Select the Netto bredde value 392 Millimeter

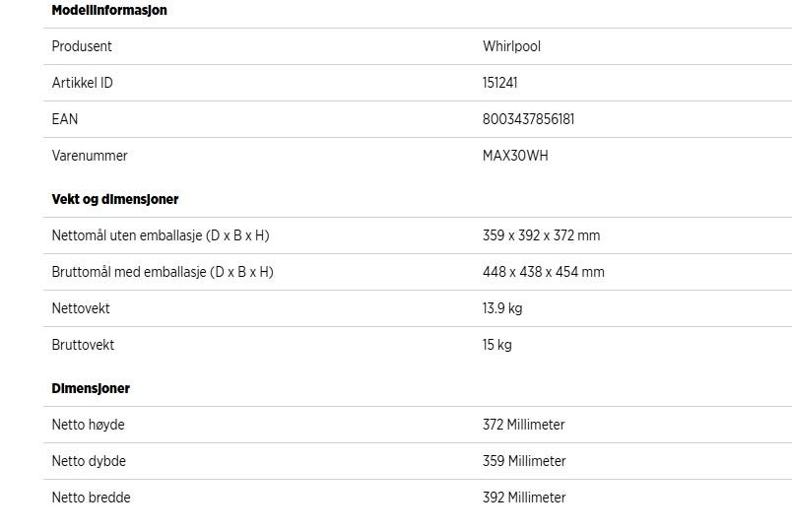click(524, 498)
